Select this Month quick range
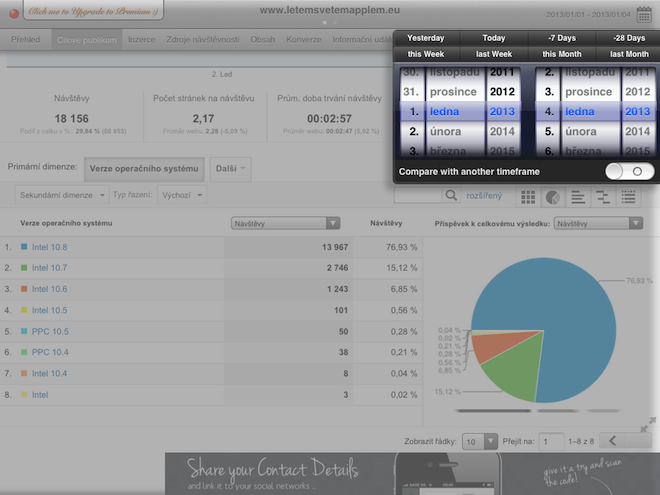This screenshot has height=495, width=660. (562, 54)
